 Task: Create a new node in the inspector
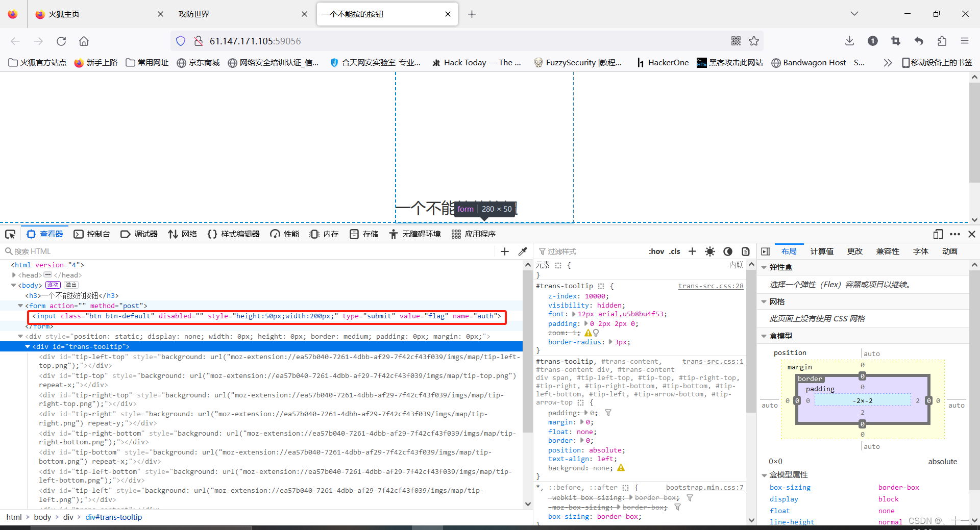tap(505, 251)
